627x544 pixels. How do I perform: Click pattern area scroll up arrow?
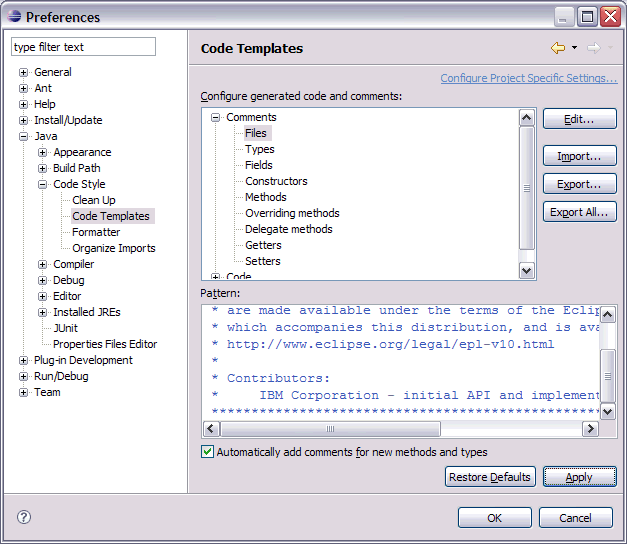click(x=608, y=315)
